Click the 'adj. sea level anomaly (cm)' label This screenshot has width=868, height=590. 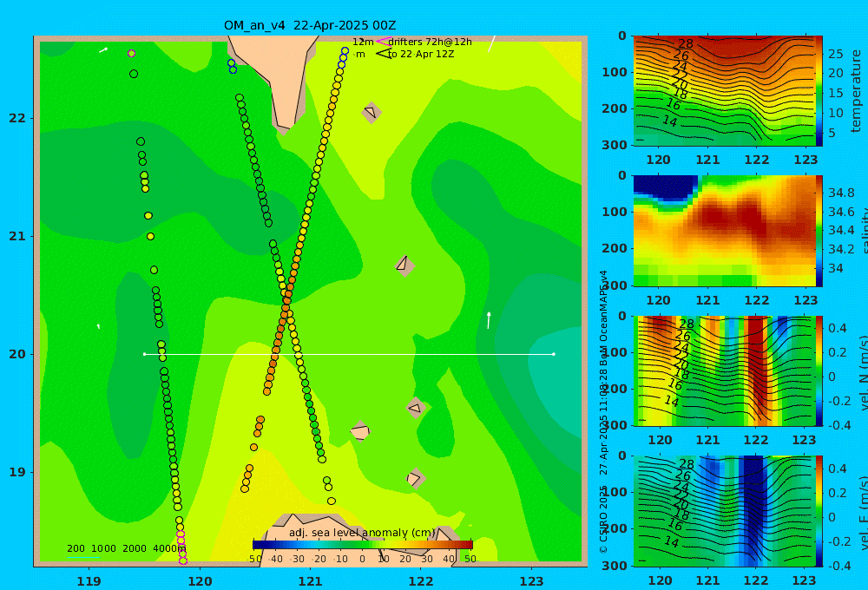[x=362, y=533]
